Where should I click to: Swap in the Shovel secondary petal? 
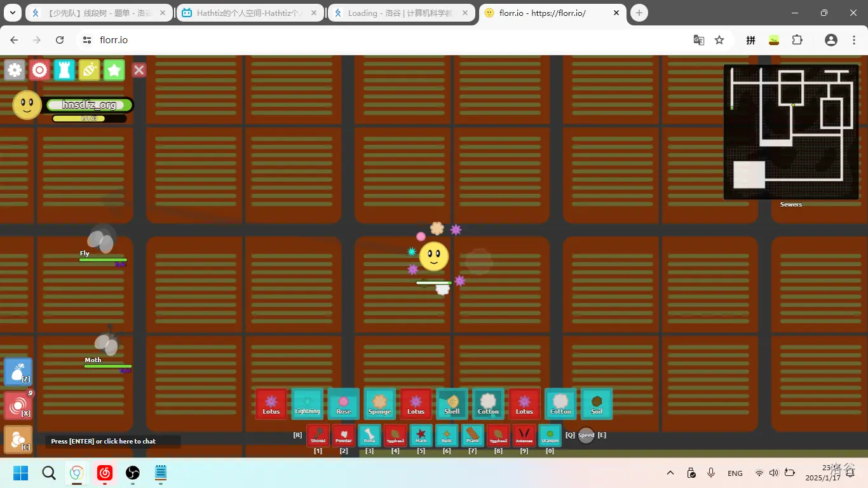click(318, 435)
